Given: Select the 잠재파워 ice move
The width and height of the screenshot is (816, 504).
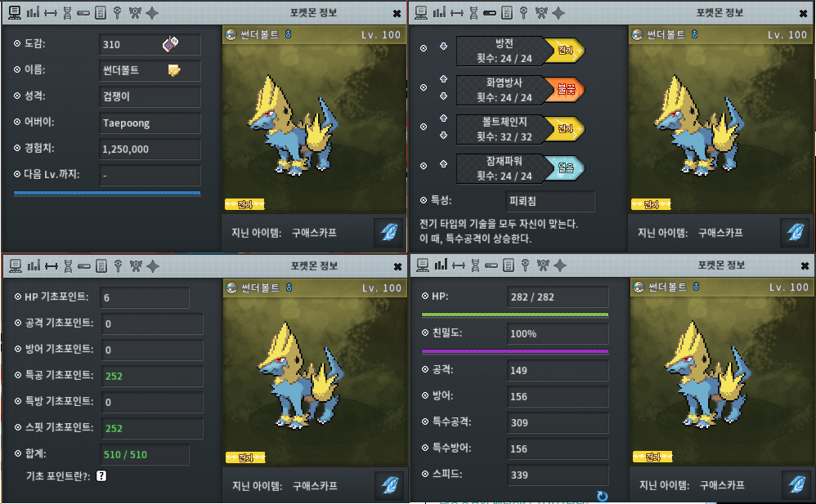Looking at the screenshot, I should click(520, 168).
